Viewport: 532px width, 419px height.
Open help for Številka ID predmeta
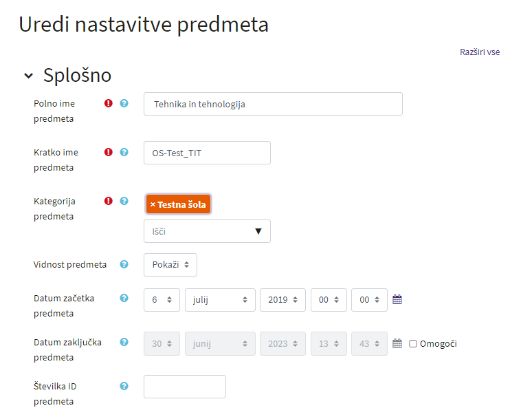[124, 386]
